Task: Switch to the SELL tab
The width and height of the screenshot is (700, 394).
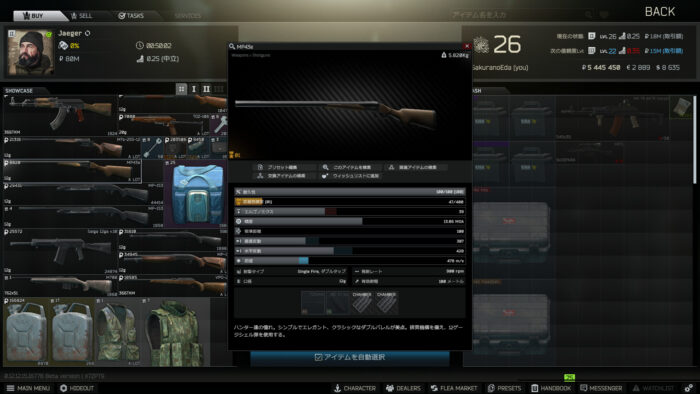Action: click(x=81, y=16)
